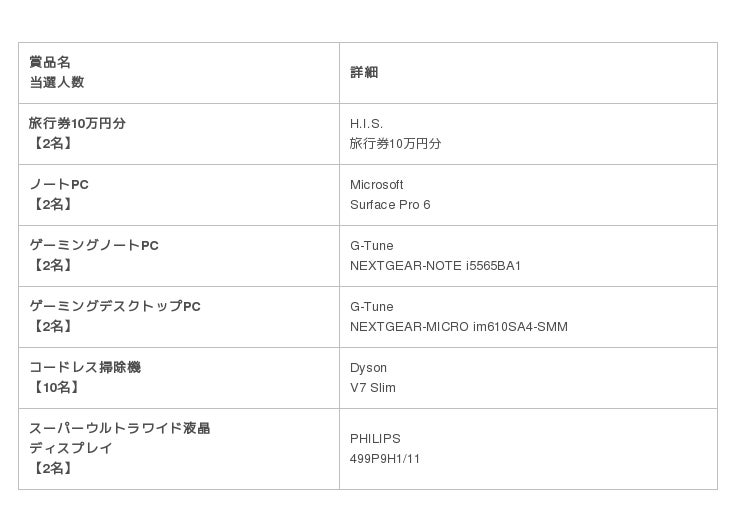Click the PHILIPS brand text
Viewport: 740px width, 530px height.
(x=375, y=438)
